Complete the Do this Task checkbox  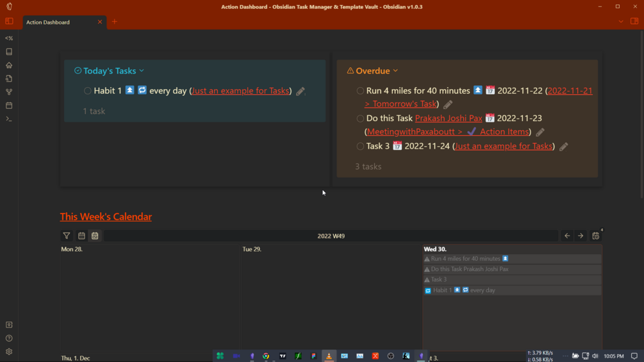[360, 119]
